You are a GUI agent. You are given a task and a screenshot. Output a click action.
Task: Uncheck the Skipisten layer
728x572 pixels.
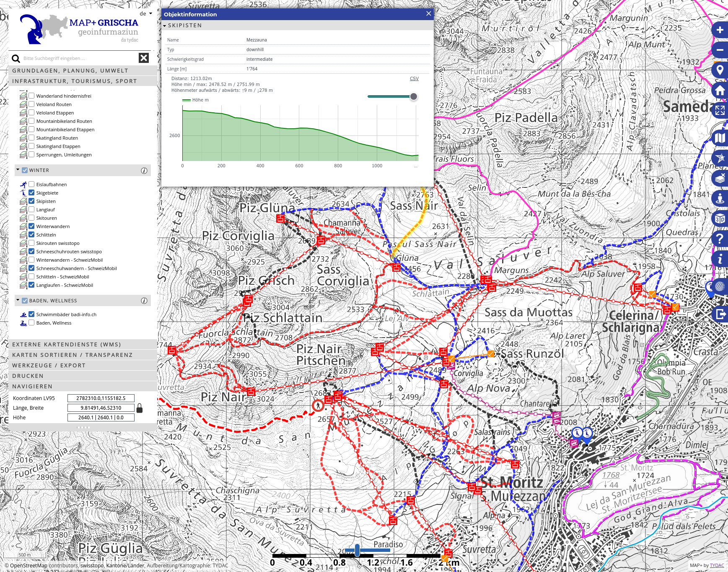(31, 201)
